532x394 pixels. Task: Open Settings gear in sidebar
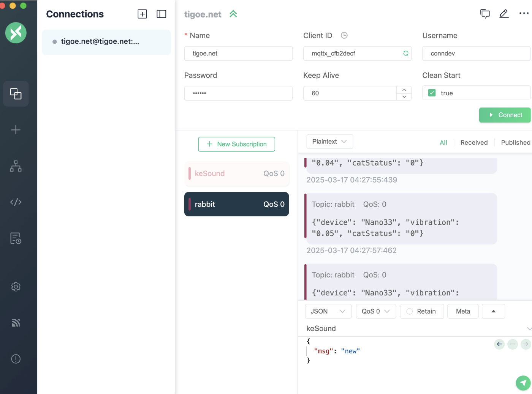(x=16, y=287)
